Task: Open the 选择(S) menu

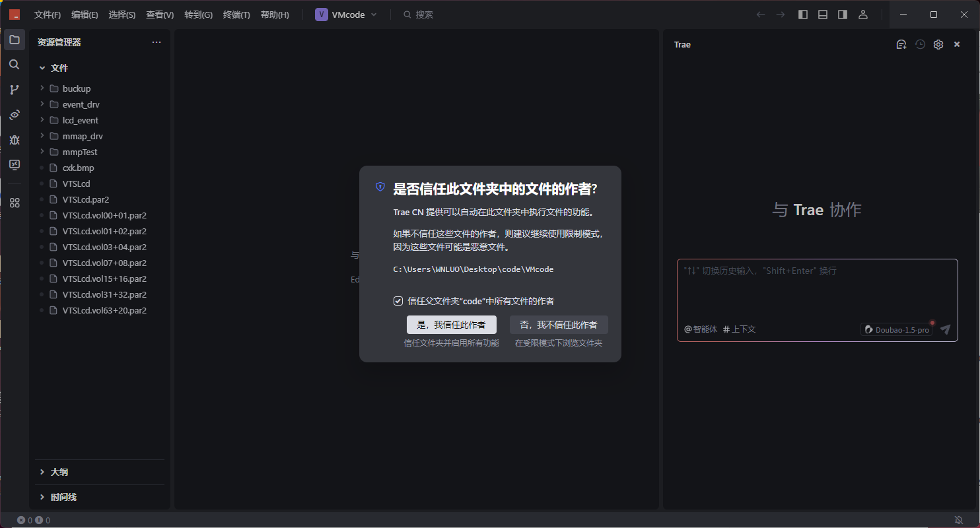Action: click(122, 15)
